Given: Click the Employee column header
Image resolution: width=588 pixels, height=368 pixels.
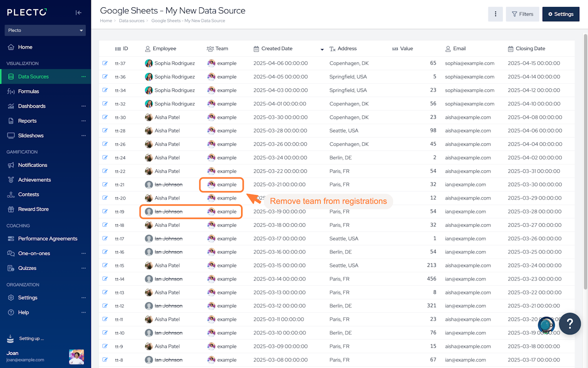Looking at the screenshot, I should [164, 49].
